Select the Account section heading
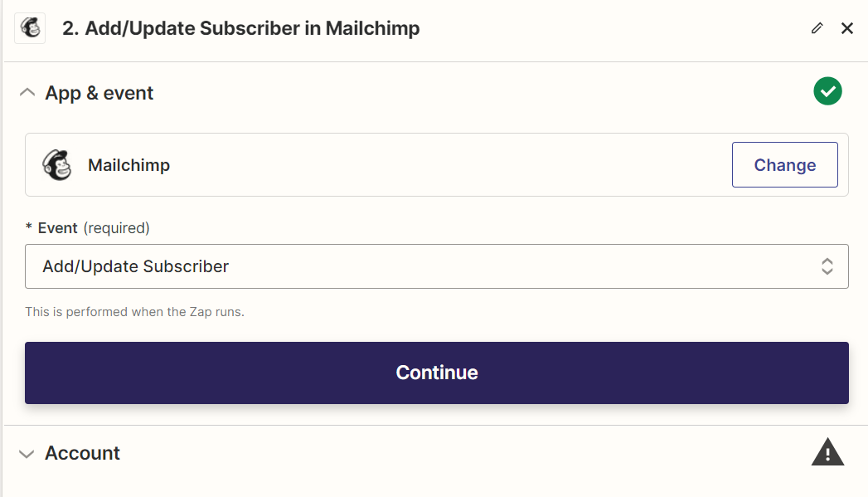The width and height of the screenshot is (868, 497). click(x=82, y=453)
